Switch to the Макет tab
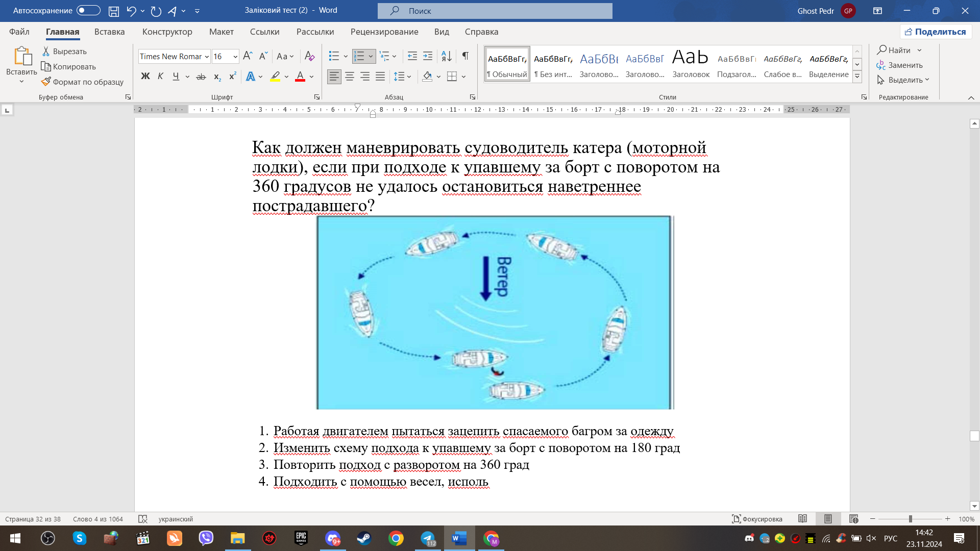 pyautogui.click(x=222, y=32)
